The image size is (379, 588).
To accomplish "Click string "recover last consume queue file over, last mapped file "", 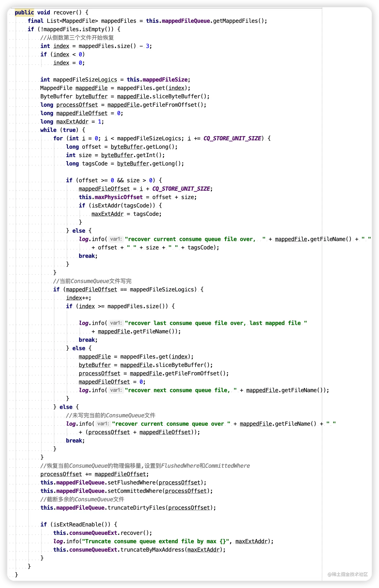I will 216,323.
